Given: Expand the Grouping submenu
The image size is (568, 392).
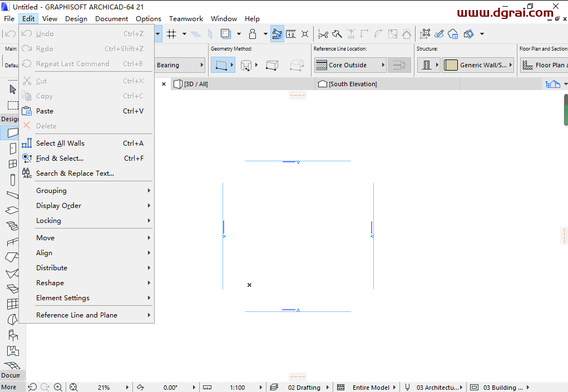Looking at the screenshot, I should click(87, 190).
